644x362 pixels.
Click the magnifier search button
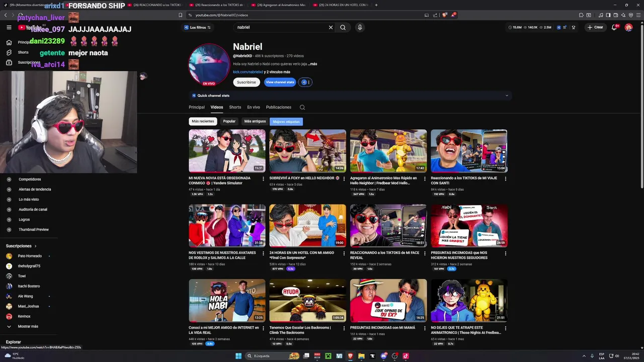pyautogui.click(x=343, y=27)
